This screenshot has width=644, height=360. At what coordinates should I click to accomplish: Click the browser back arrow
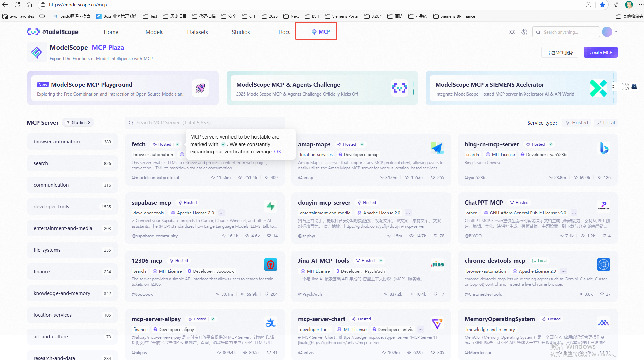pos(5,5)
